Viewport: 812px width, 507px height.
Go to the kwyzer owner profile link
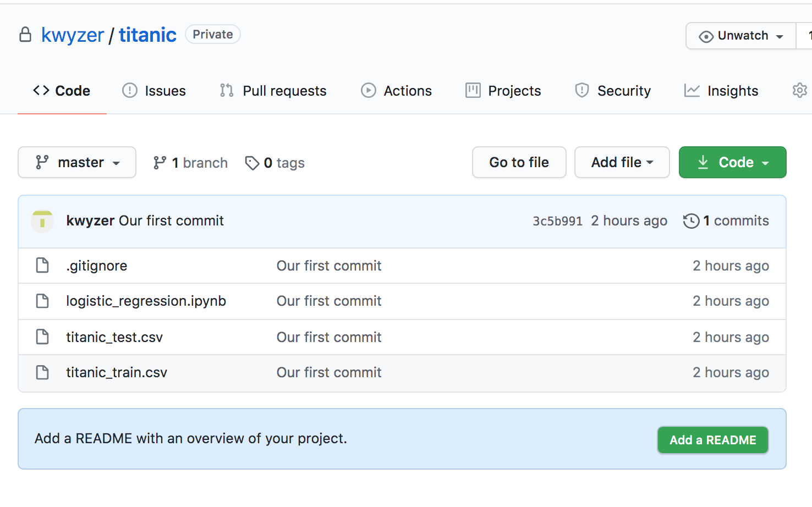tap(73, 35)
